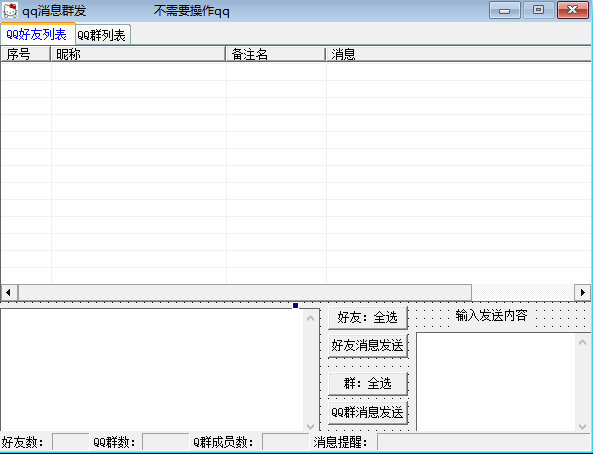
Task: Click the blue splitter handle above the log area
Action: point(295,305)
